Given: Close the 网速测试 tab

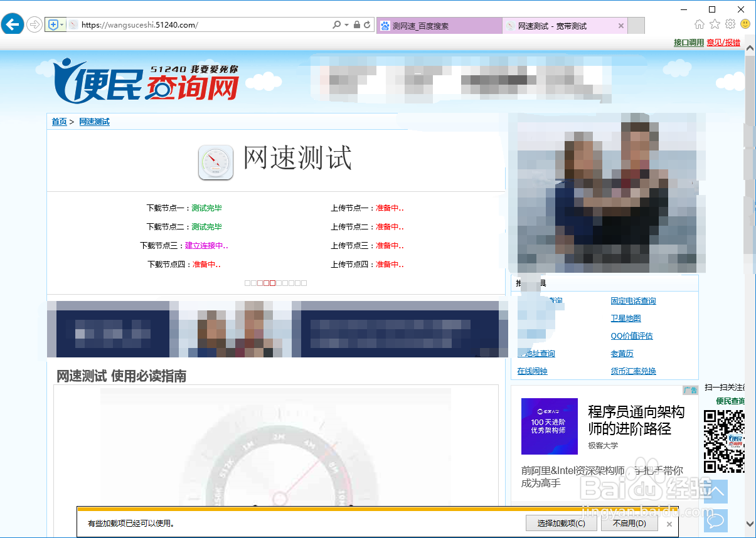Looking at the screenshot, I should [621, 26].
